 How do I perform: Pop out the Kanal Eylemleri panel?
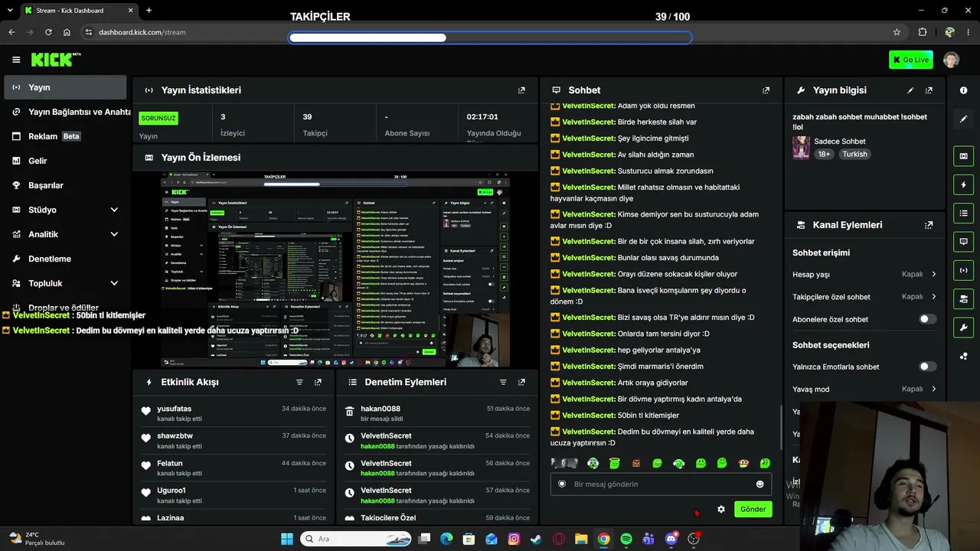[929, 225]
